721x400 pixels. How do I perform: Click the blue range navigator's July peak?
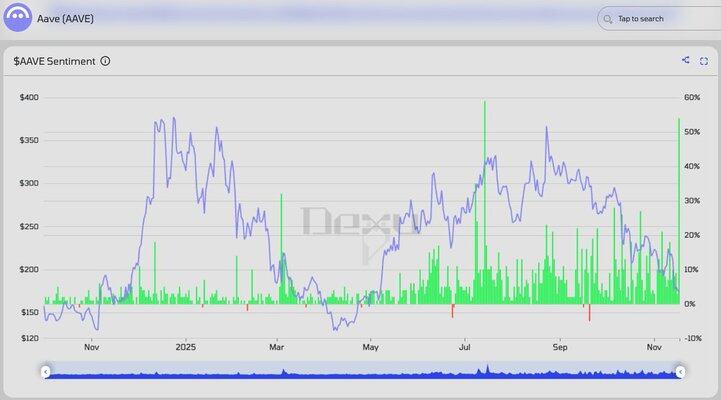(485, 370)
